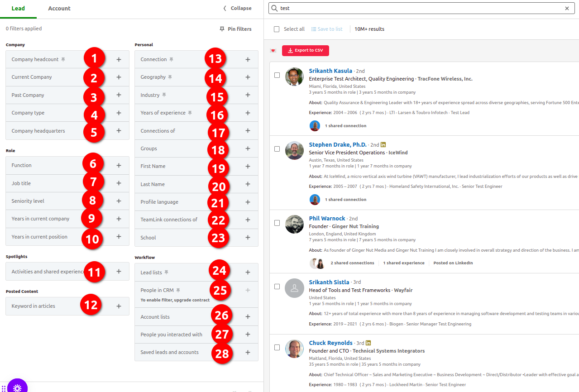Image resolution: width=579 pixels, height=392 pixels.
Task: Open the accessibility widget at bottom left
Action: pos(17,387)
